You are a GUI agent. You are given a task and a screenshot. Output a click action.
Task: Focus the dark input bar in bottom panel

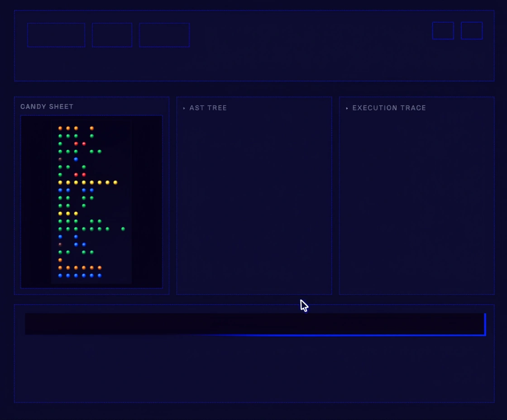pos(253,324)
